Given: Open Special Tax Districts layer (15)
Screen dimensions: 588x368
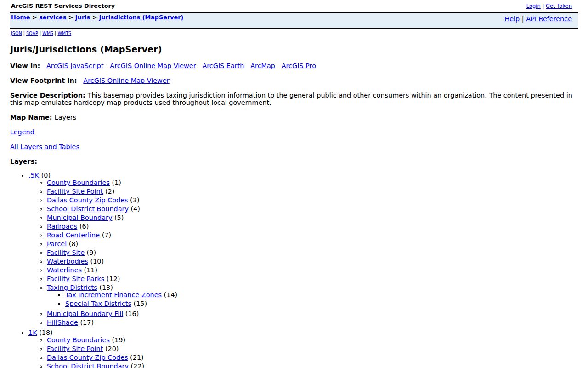Looking at the screenshot, I should click(98, 304).
